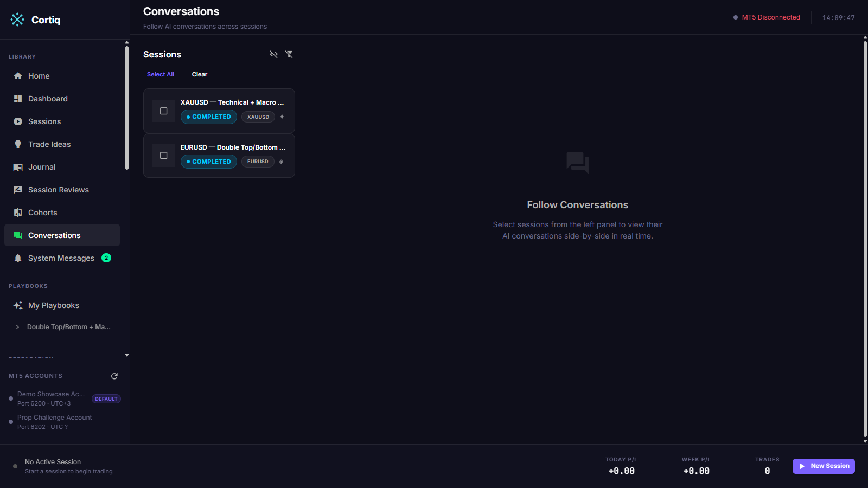Screen dimensions: 868x488
Task: Click the Today P/L value
Action: (622, 471)
